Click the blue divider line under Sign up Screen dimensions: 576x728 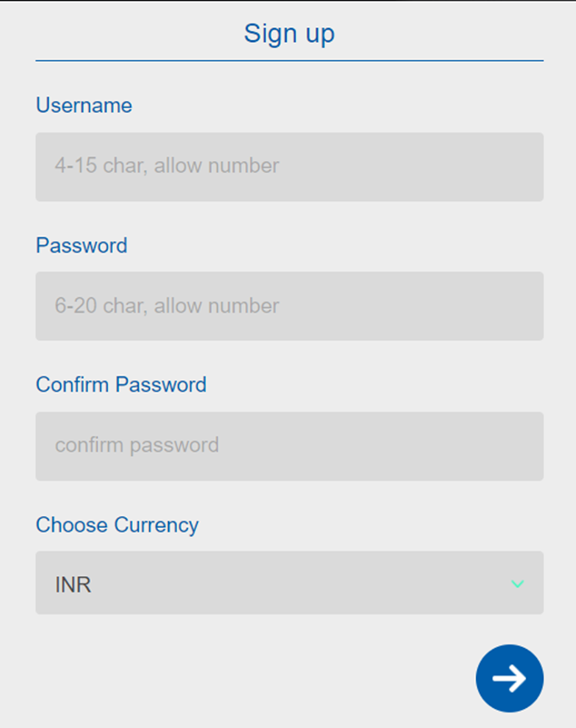(x=289, y=60)
